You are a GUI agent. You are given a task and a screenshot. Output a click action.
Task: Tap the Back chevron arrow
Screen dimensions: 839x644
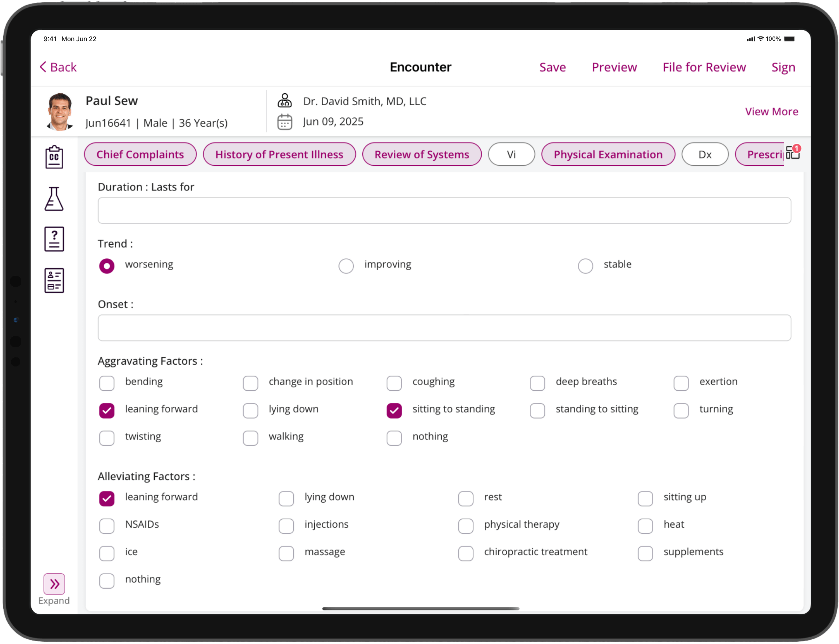pyautogui.click(x=43, y=67)
